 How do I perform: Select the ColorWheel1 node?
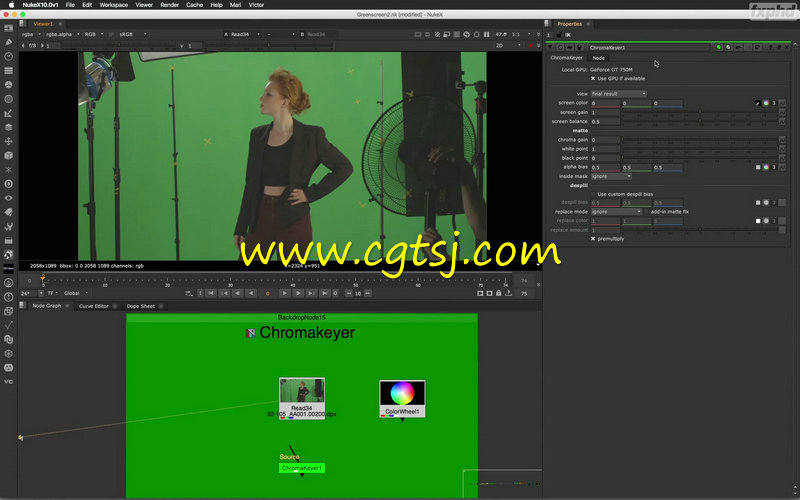click(402, 398)
